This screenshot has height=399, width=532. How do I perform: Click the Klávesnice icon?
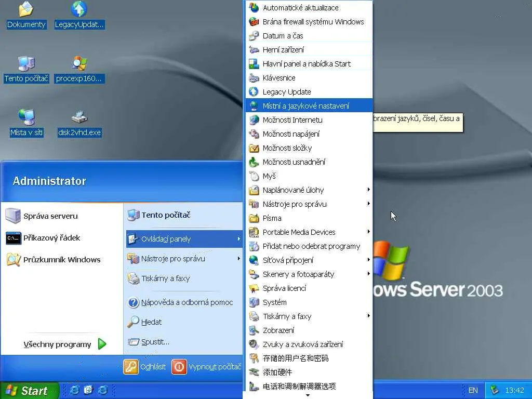pos(254,78)
